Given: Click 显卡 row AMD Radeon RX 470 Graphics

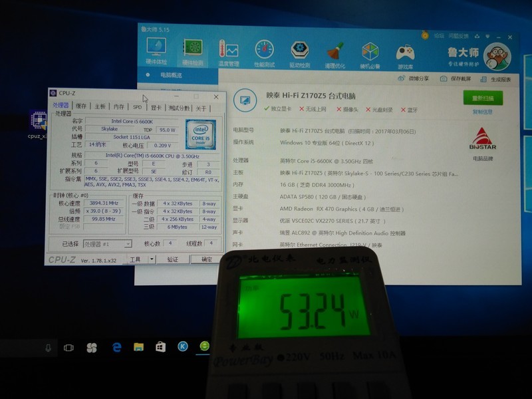Looking at the screenshot, I should pos(342,209).
